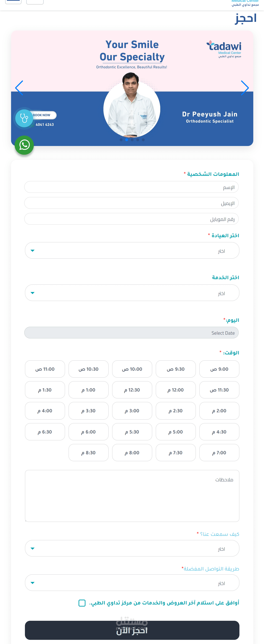Pick the 12:30 م time slot

pos(132,390)
